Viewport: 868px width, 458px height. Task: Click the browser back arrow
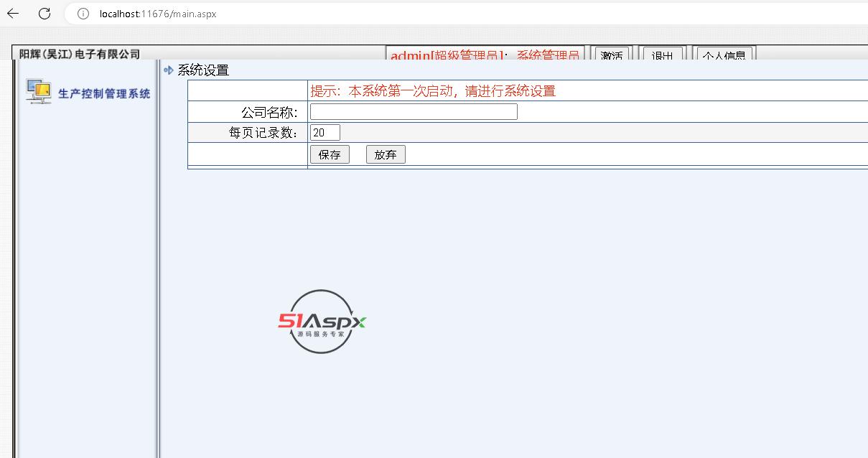coord(13,14)
